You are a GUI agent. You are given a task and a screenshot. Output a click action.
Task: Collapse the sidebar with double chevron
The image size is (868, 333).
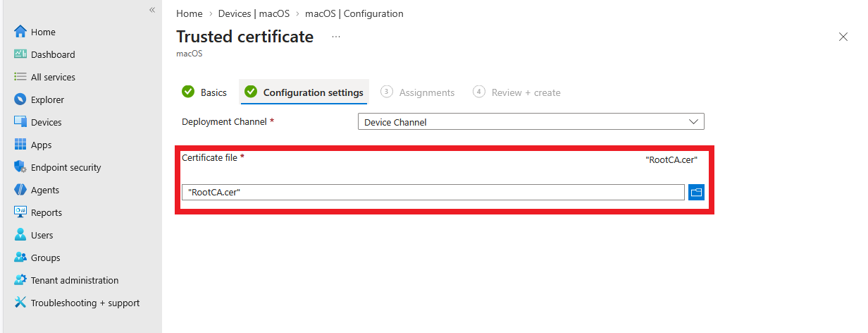[x=152, y=10]
